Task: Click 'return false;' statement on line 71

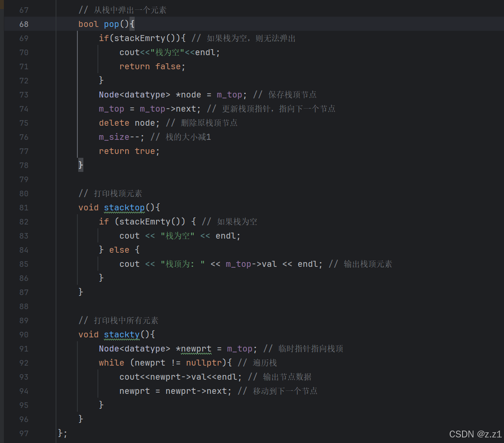Action: point(152,67)
